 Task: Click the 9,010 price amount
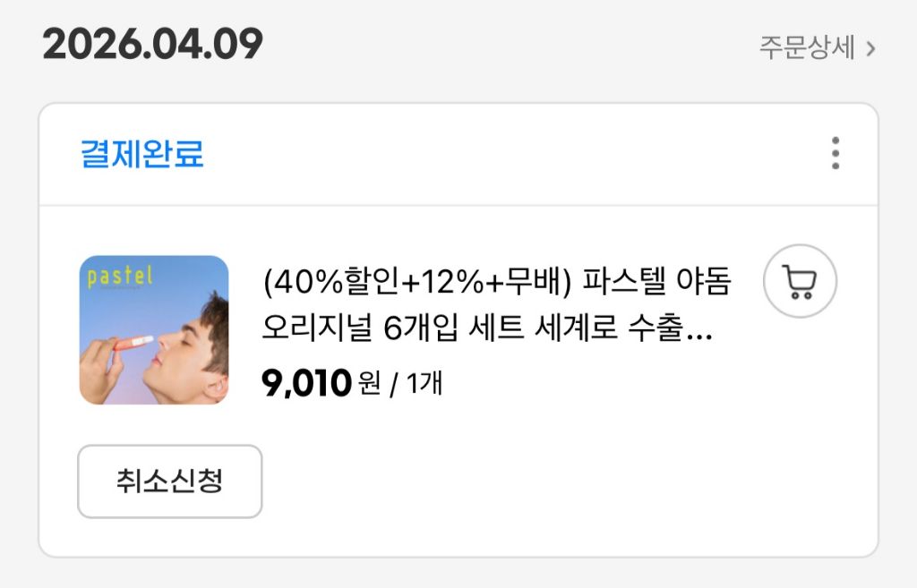305,383
